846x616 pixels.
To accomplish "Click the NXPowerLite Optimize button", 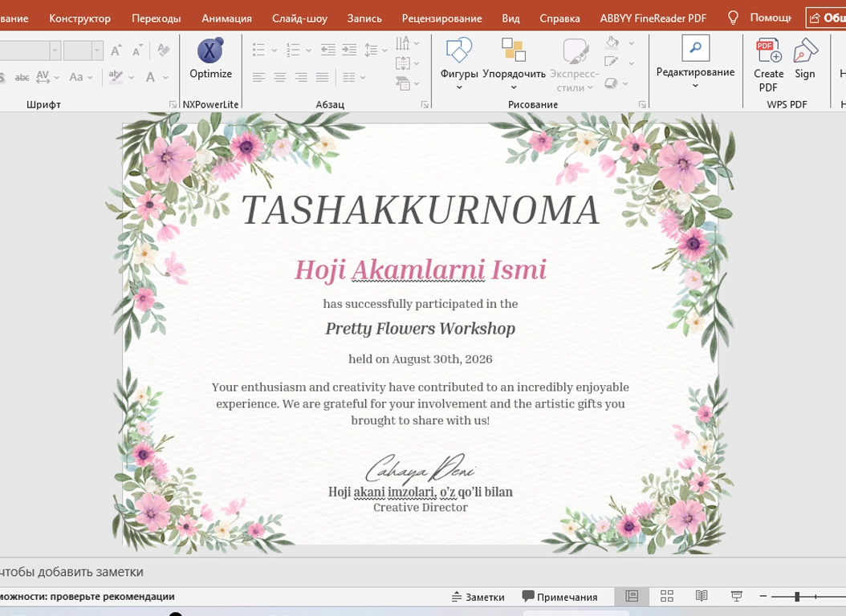I will 210,59.
